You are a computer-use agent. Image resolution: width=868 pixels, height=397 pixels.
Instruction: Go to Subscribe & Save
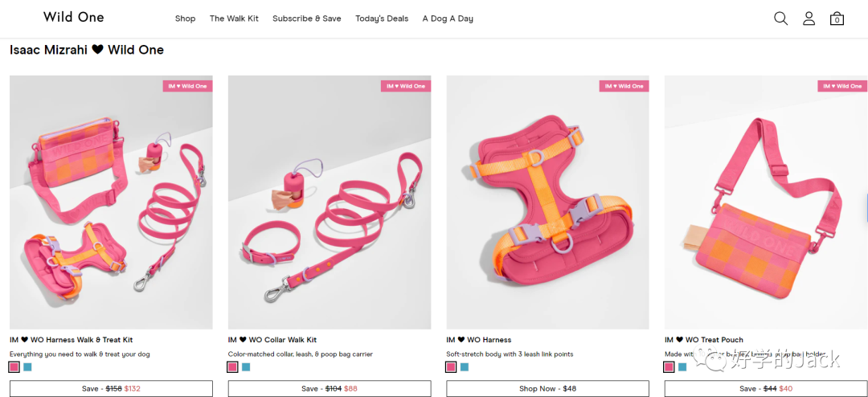307,18
